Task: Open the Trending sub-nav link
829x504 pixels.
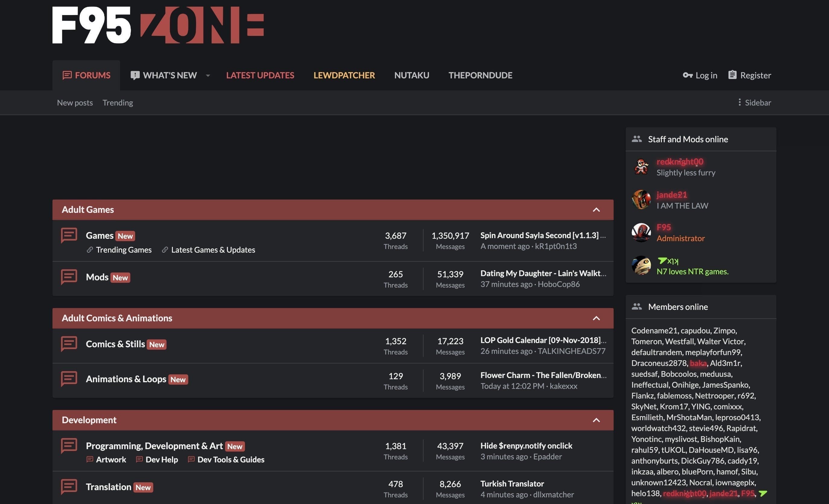Action: 118,102
